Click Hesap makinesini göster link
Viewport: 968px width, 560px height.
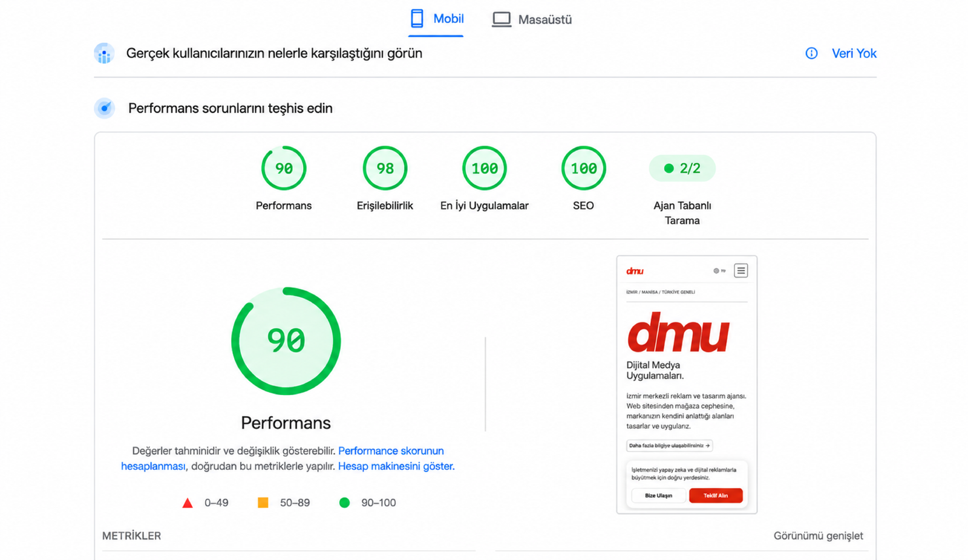click(x=396, y=466)
